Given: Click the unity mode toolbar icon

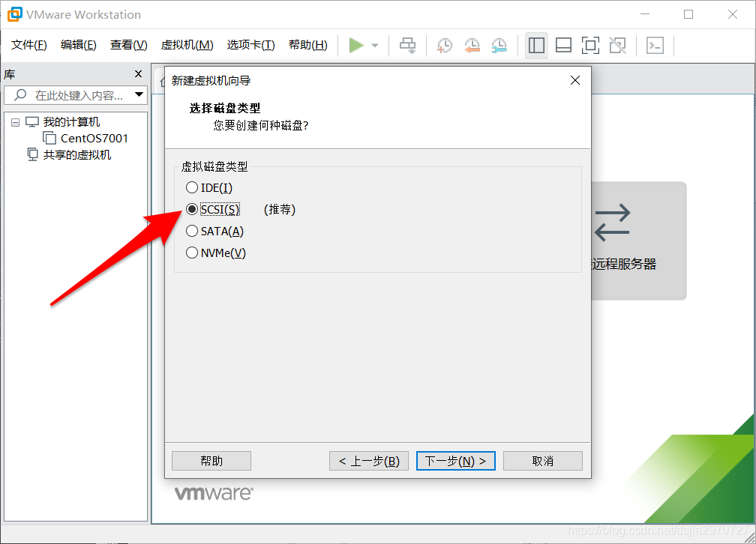Looking at the screenshot, I should 618,45.
